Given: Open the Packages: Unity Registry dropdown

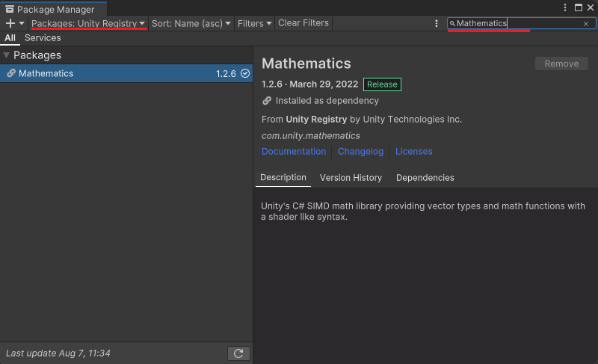Looking at the screenshot, I should 88,23.
